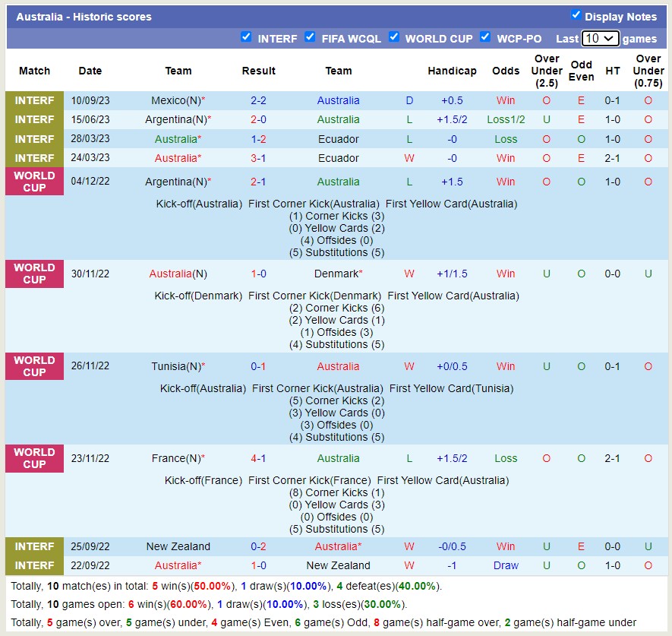Open the France(N) team link
Screen dimensions: 672x636
pos(176,458)
